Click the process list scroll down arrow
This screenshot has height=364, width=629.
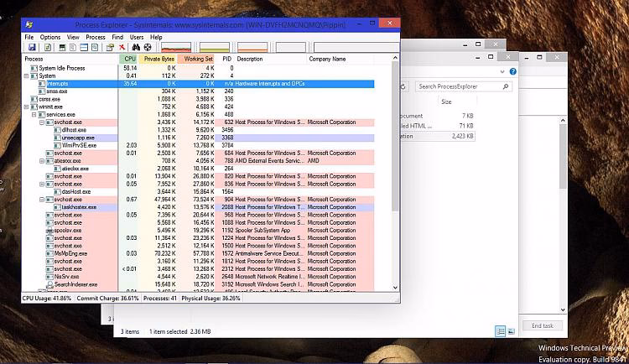coord(395,288)
